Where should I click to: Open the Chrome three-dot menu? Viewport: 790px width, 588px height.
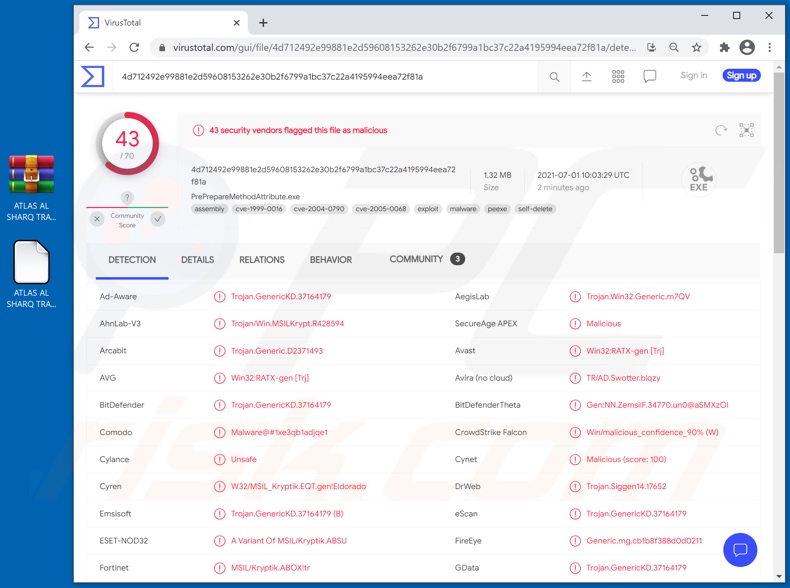(769, 47)
